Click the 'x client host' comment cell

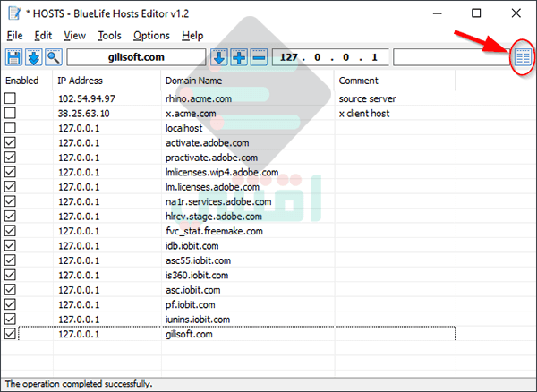[364, 114]
